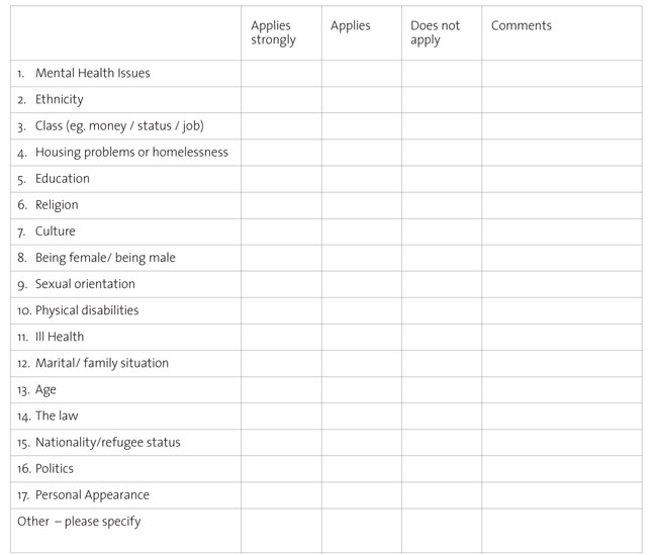Tick Does not apply for Age
Screen dimensions: 657x555
441,390
